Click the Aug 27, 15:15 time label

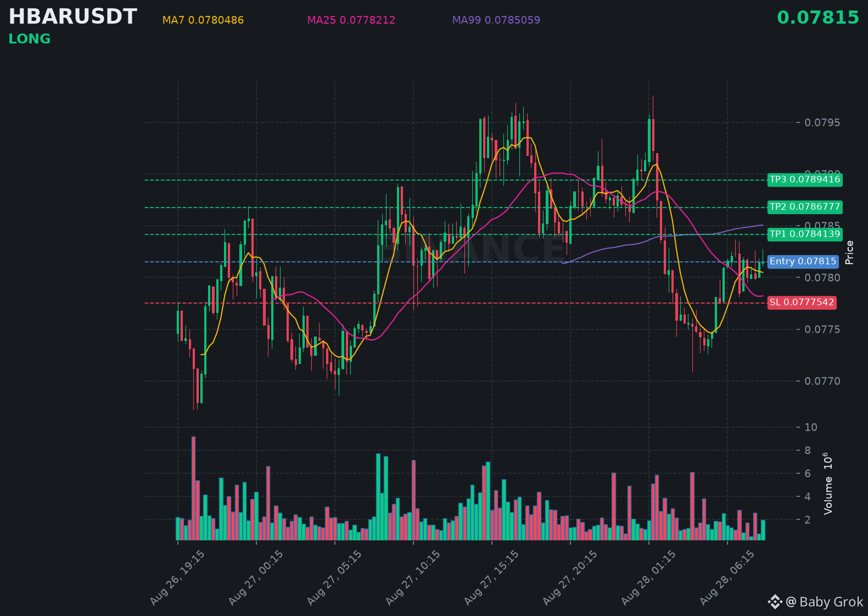[491, 578]
